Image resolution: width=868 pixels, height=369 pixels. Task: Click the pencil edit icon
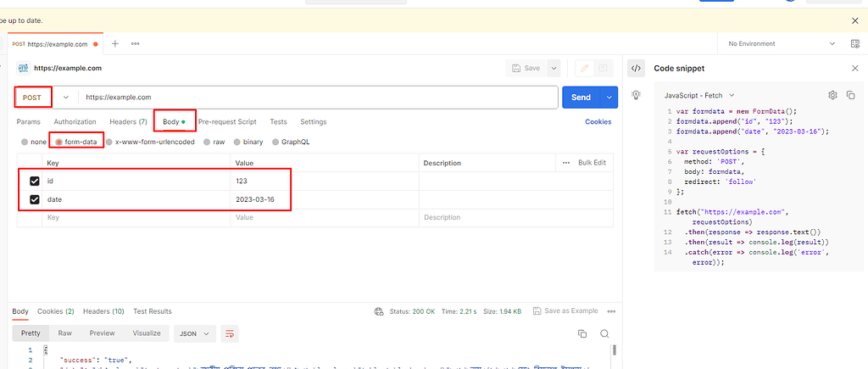coord(583,68)
